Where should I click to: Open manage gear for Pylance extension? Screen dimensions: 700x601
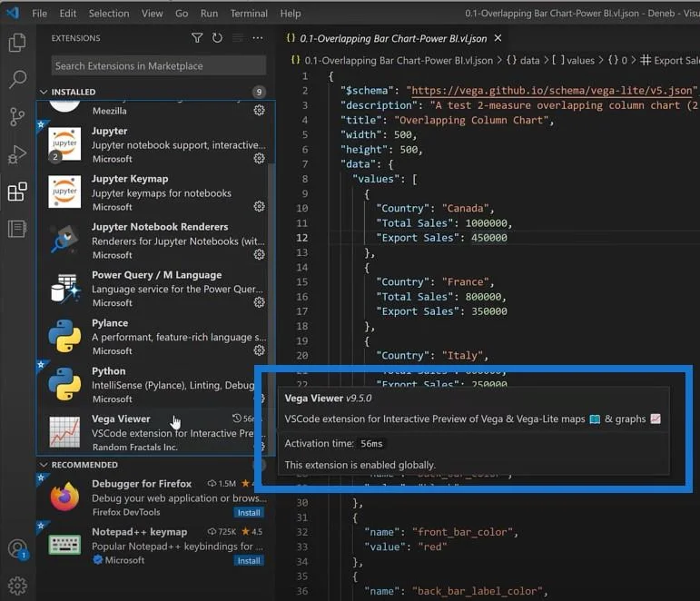pos(259,350)
